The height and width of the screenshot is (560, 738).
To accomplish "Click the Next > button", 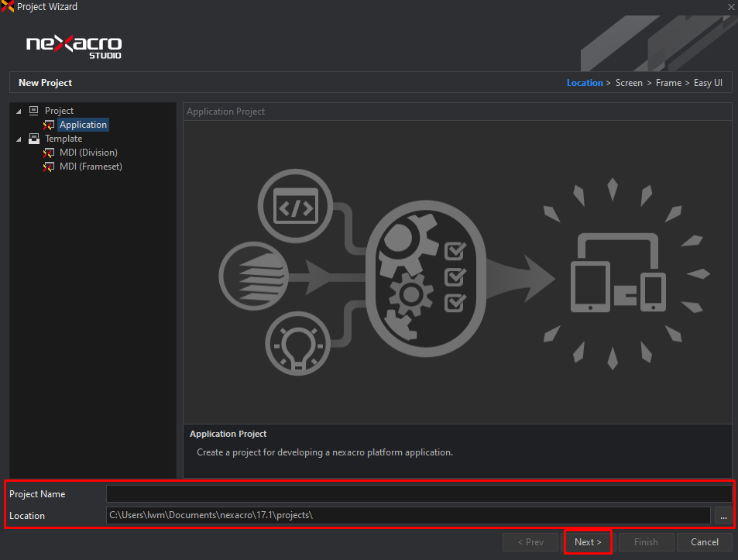I will [588, 542].
